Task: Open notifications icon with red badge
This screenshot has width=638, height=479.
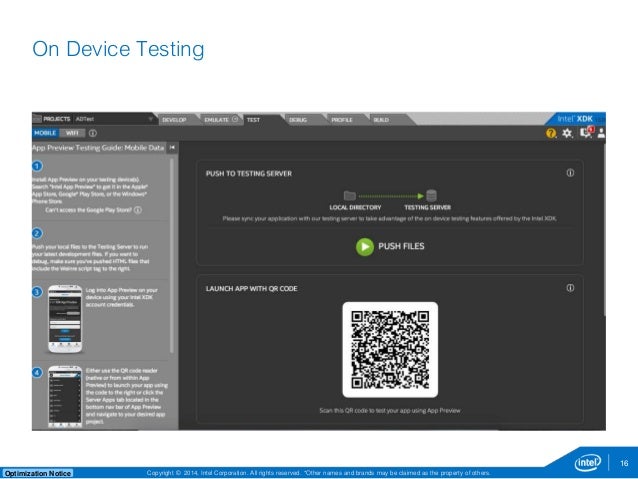Action: (586, 132)
